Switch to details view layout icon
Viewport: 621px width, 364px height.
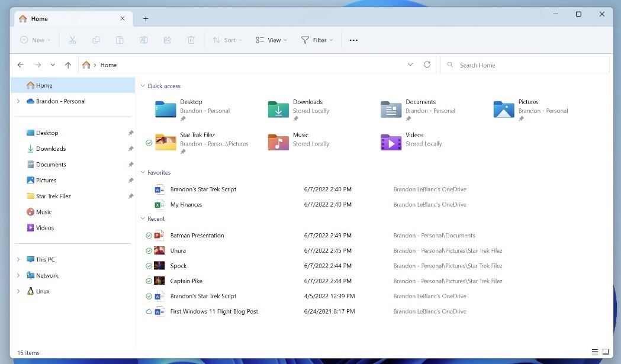click(x=594, y=353)
